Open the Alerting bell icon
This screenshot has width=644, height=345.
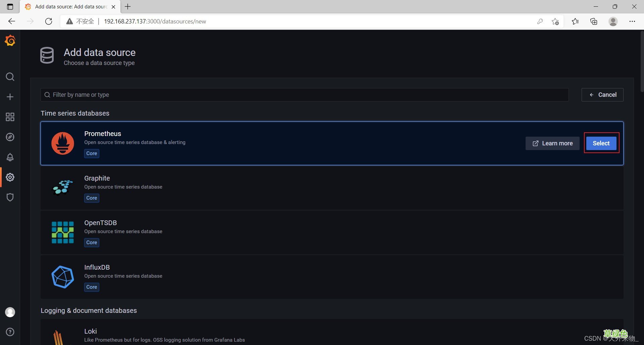10,157
